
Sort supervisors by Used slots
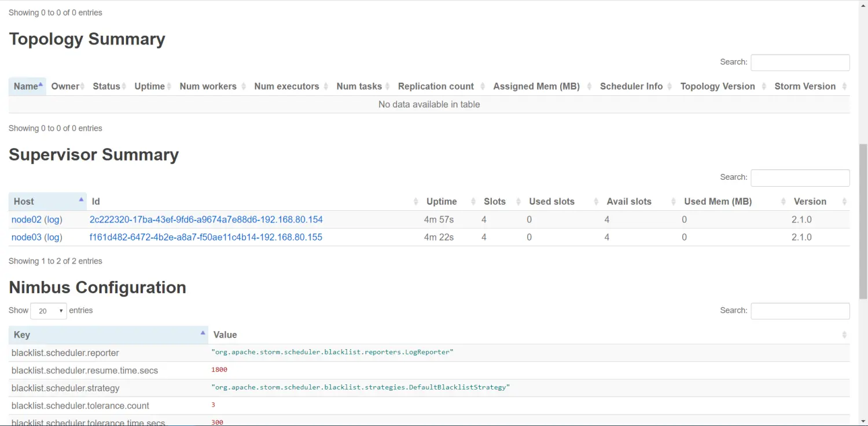coord(563,202)
